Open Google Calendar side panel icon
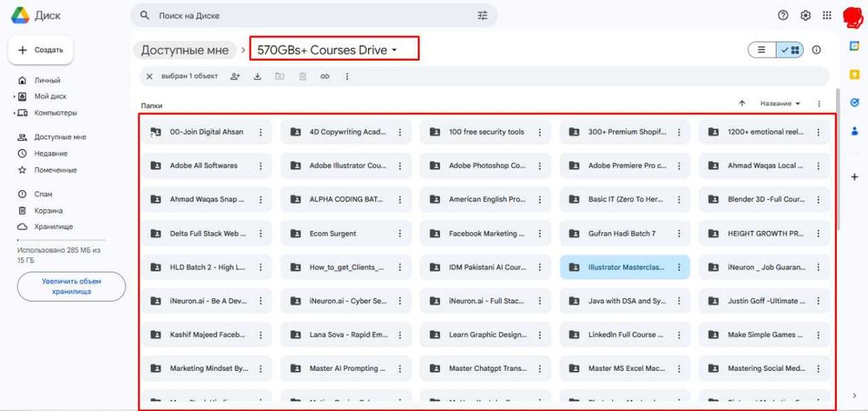868x411 pixels. (x=854, y=47)
